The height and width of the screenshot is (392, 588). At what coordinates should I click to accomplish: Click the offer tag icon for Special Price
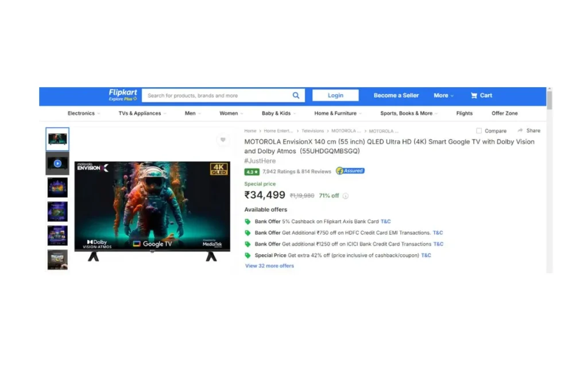(x=247, y=255)
